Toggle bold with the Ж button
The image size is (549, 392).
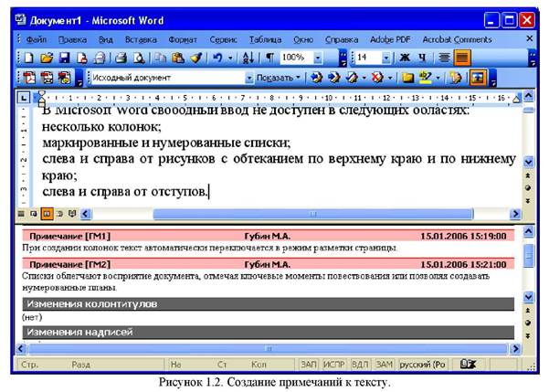pos(405,58)
